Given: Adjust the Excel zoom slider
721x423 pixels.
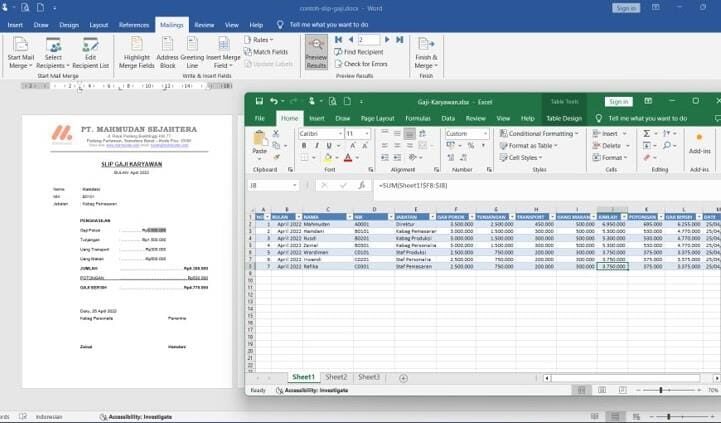Looking at the screenshot, I should pos(661,390).
